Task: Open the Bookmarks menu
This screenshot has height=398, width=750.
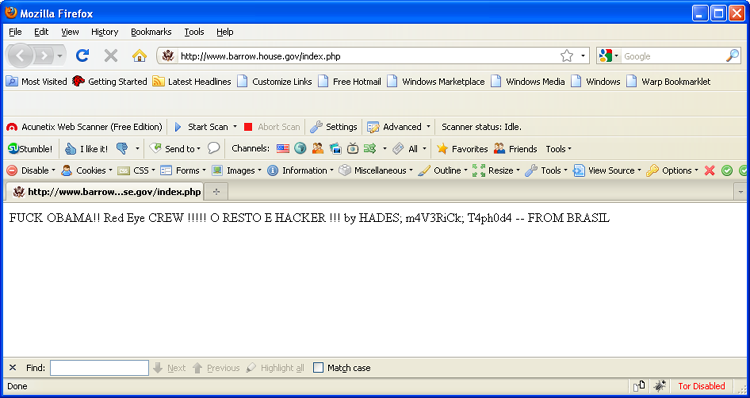Action: click(x=151, y=32)
